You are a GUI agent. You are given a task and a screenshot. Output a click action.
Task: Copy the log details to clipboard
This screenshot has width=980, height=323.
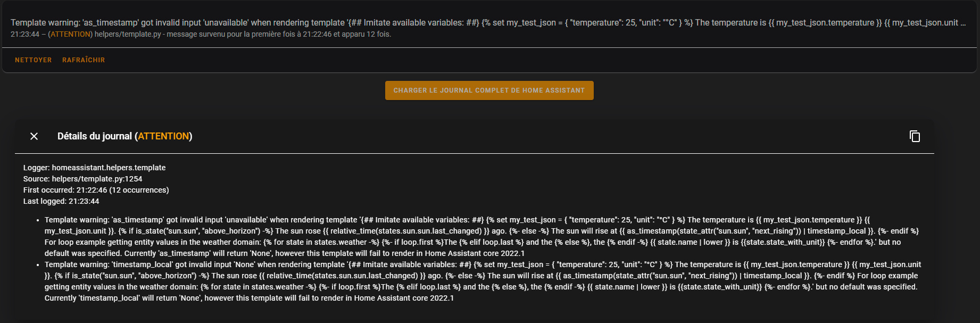915,136
